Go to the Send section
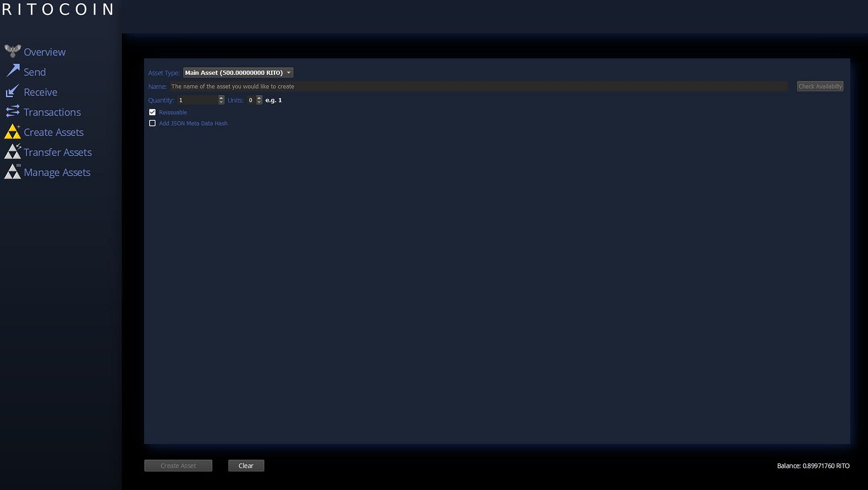The width and height of the screenshot is (868, 490). (x=35, y=72)
